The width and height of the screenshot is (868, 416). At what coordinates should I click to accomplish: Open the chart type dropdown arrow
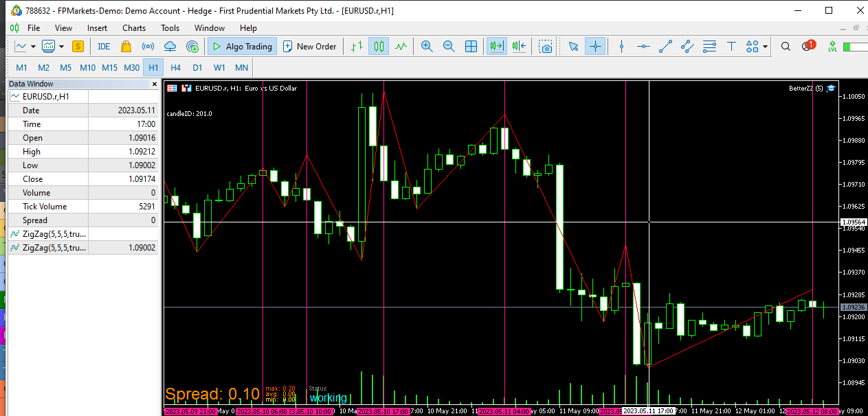[x=32, y=47]
